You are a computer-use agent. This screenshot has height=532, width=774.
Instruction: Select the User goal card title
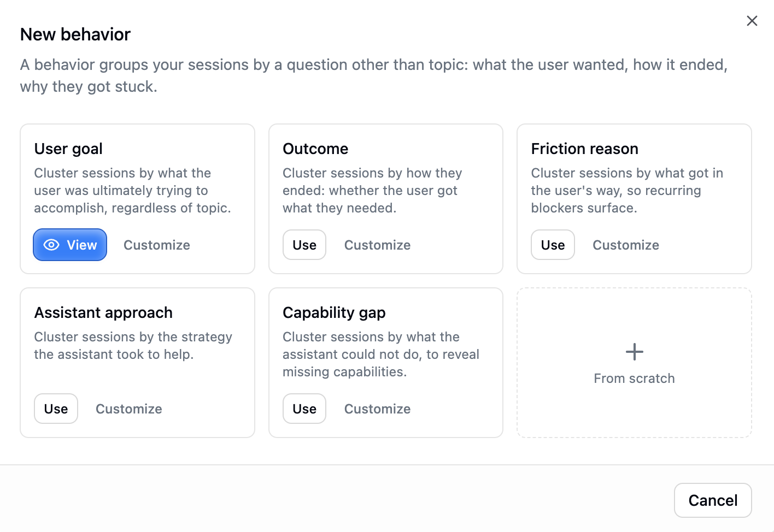tap(68, 149)
